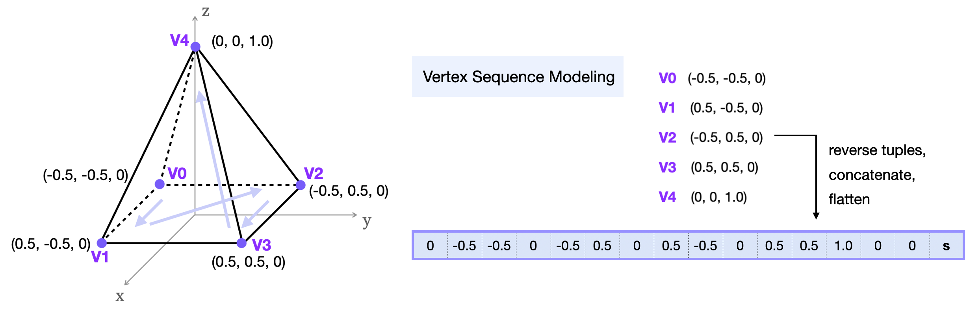Select the 1.0 cell in the sequence bar
The image size is (980, 311).
(x=843, y=246)
